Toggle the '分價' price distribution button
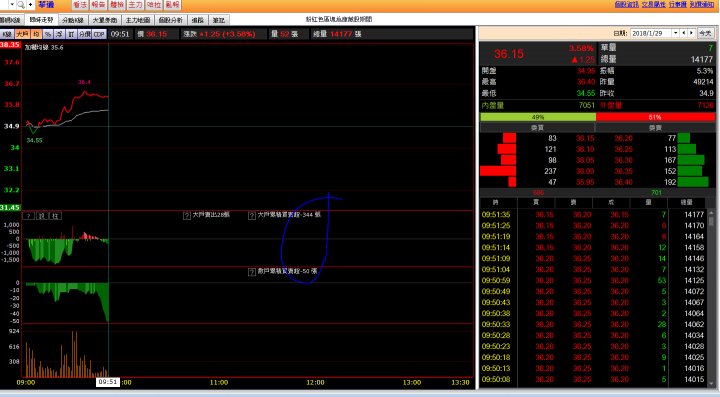This screenshot has width=720, height=397. coord(84,34)
